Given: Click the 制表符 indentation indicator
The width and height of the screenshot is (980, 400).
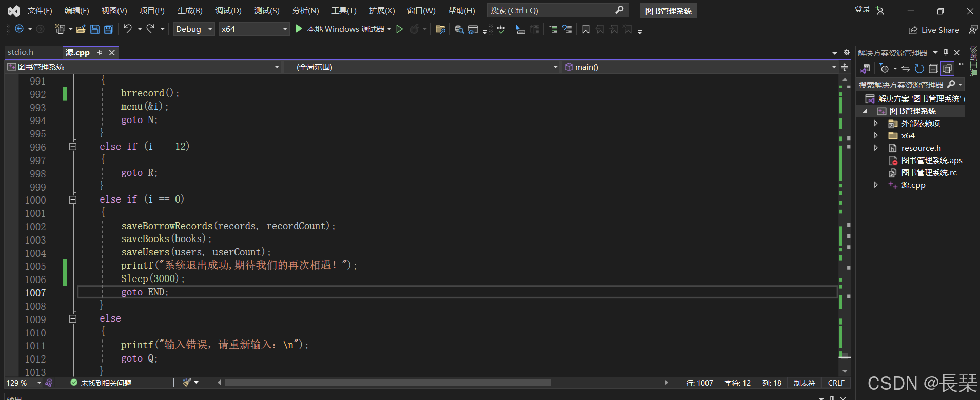Looking at the screenshot, I should click(804, 383).
